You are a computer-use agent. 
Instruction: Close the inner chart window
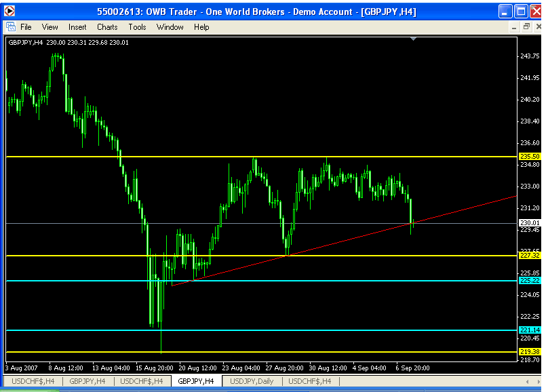click(539, 27)
